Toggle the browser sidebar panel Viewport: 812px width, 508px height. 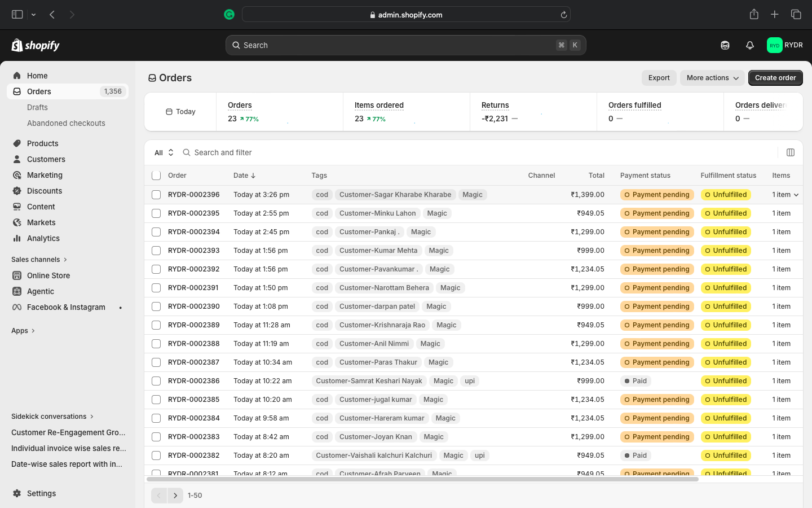(17, 15)
